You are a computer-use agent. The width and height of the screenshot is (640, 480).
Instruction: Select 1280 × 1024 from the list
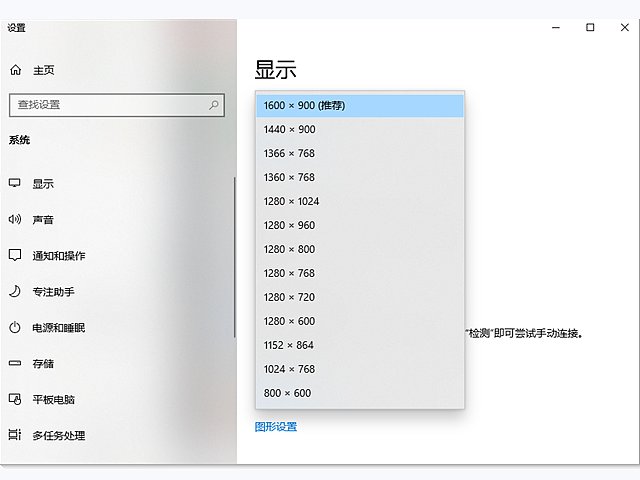(360, 201)
